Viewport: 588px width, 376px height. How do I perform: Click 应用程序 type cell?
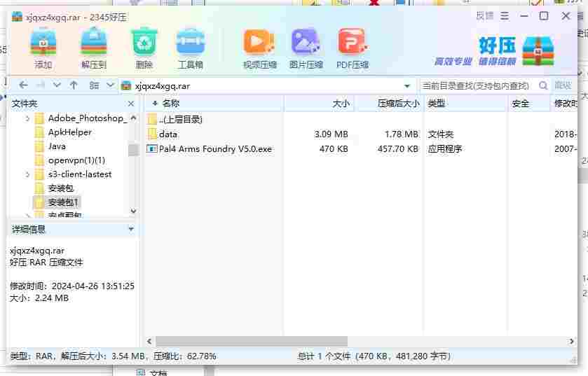(x=445, y=149)
